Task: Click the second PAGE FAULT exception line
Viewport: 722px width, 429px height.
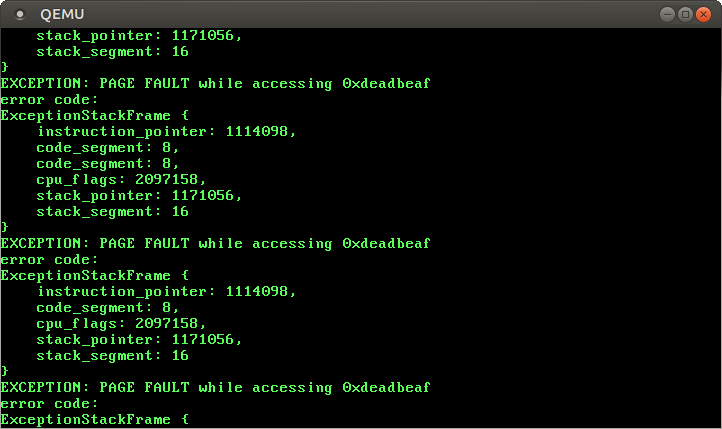Action: (x=216, y=243)
